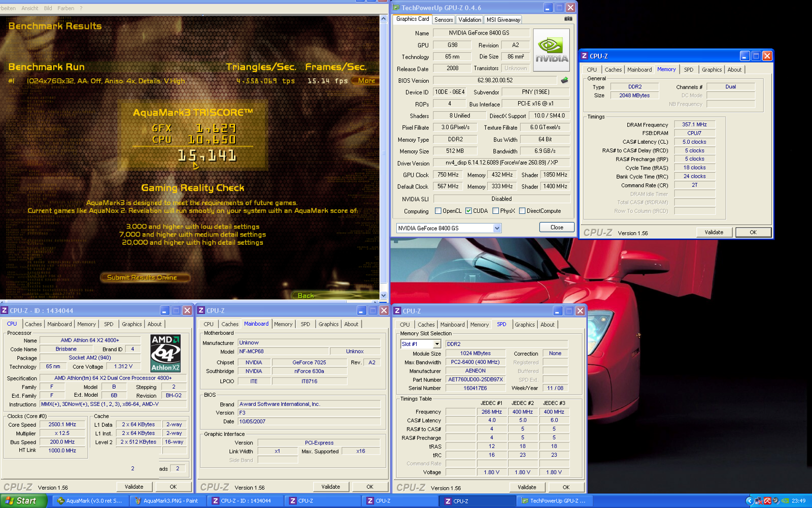Minimize the CPU-Z Mainboard window
The image size is (812, 508).
click(361, 310)
